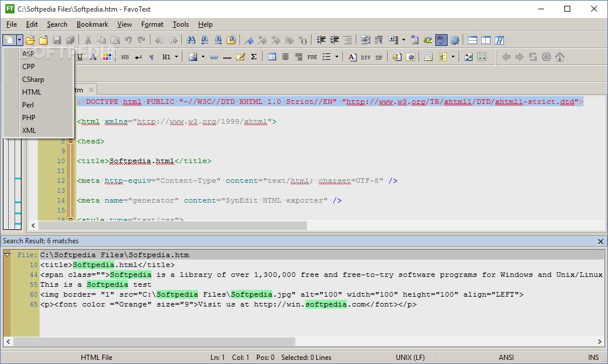Click the center align icon

pos(285,57)
